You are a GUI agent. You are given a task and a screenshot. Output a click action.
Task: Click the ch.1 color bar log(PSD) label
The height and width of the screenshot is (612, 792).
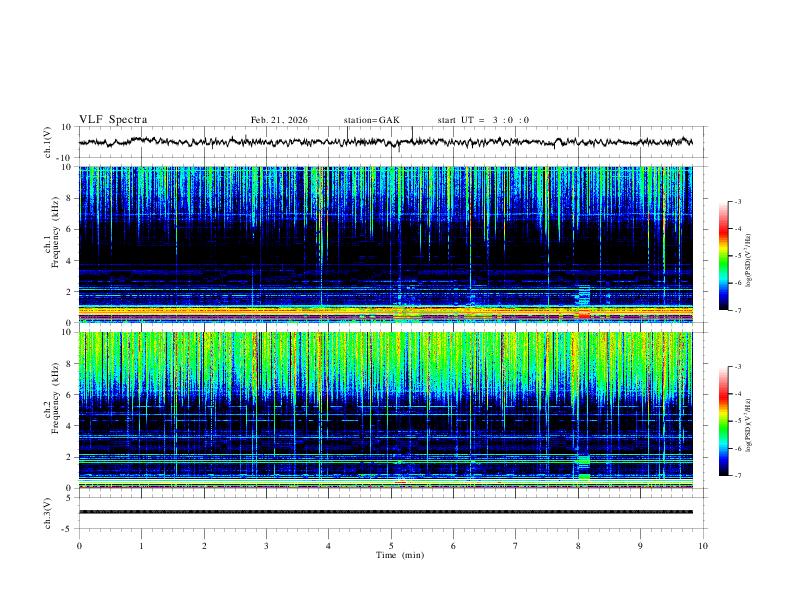click(x=748, y=261)
